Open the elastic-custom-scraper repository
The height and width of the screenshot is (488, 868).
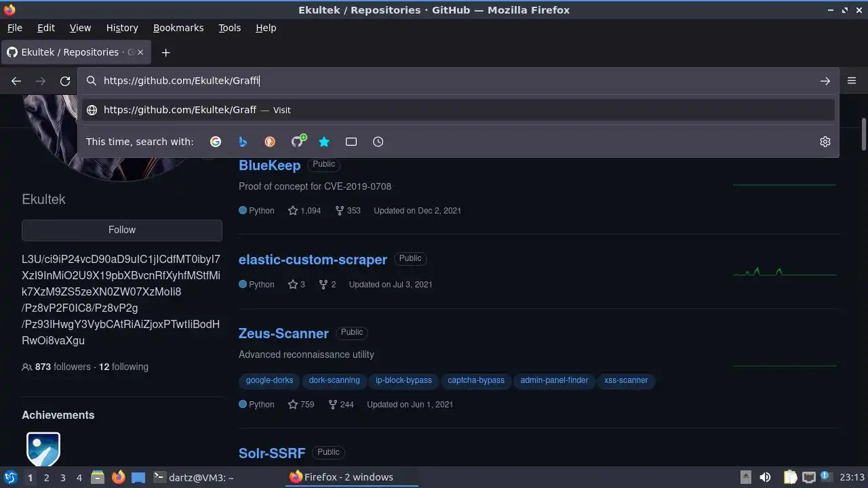click(313, 260)
